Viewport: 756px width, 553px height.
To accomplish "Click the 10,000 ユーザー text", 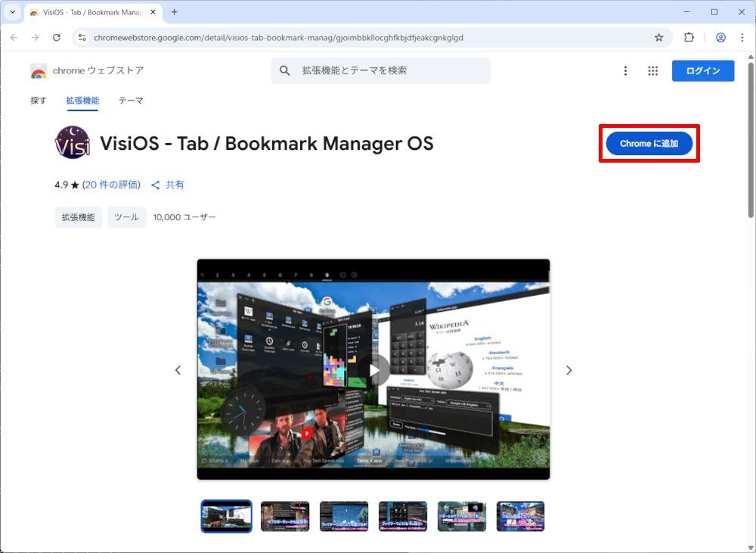I will click(184, 217).
